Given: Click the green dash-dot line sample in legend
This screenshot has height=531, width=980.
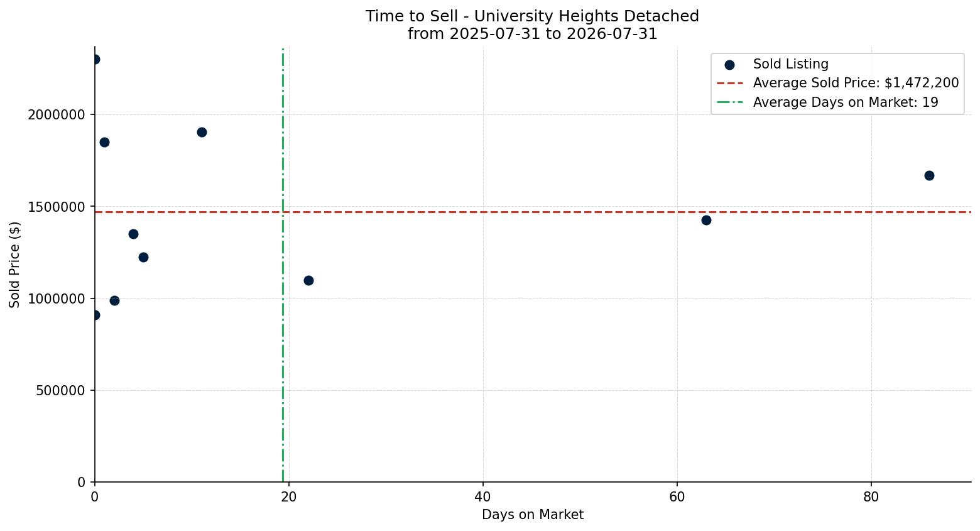Looking at the screenshot, I should coord(729,102).
